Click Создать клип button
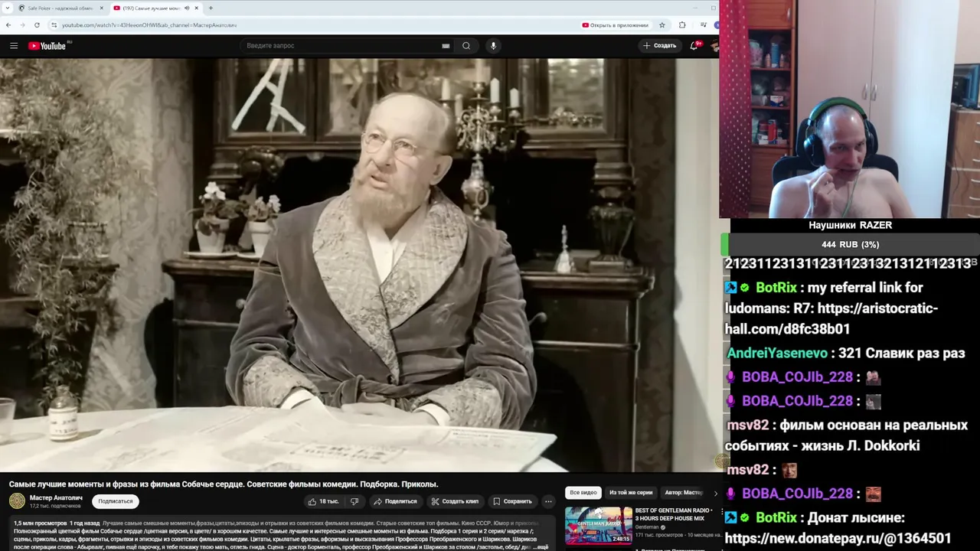The height and width of the screenshot is (551, 980). [x=455, y=501]
